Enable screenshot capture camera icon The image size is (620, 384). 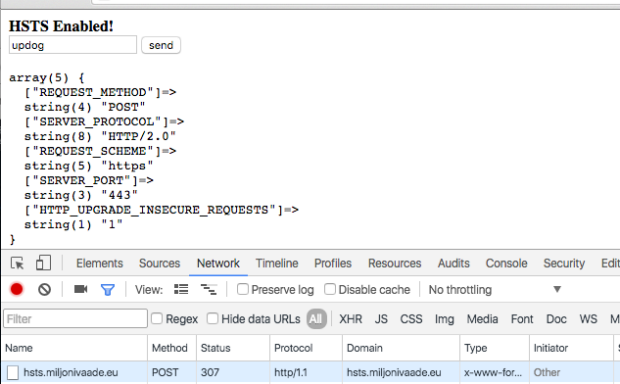coord(81,289)
